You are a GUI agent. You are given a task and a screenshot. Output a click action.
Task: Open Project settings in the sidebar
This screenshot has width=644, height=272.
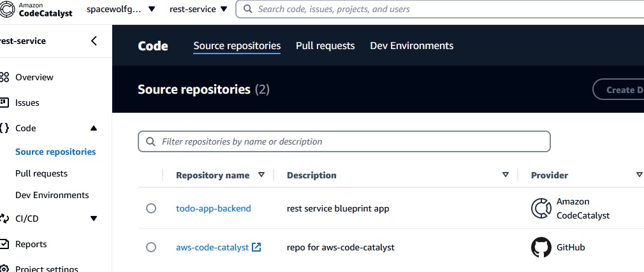coord(47,269)
